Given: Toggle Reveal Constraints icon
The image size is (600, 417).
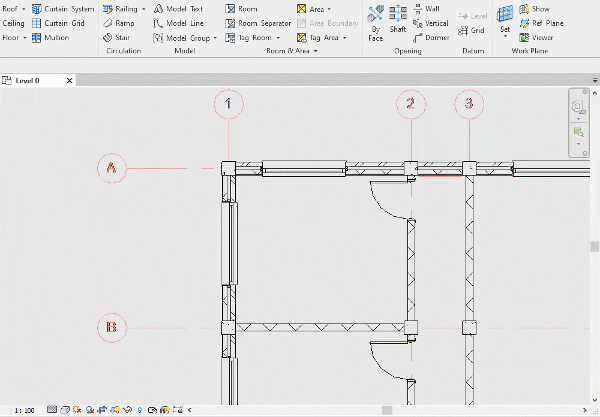Looking at the screenshot, I should 178,410.
